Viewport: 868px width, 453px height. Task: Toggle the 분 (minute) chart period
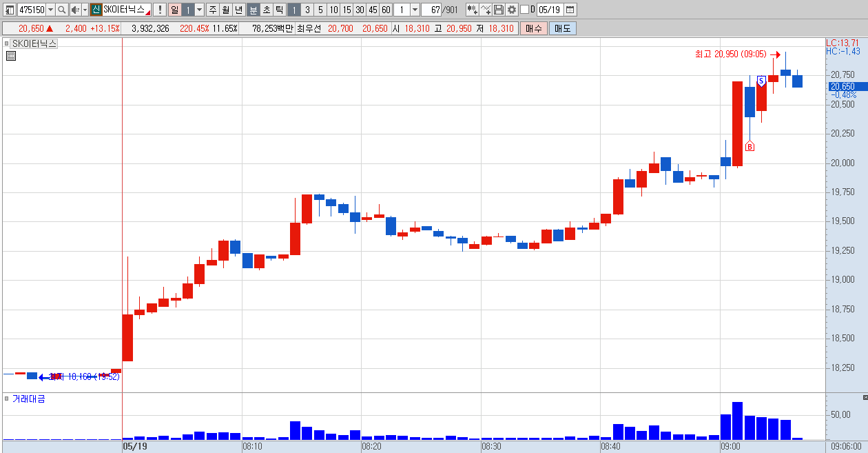[x=254, y=10]
